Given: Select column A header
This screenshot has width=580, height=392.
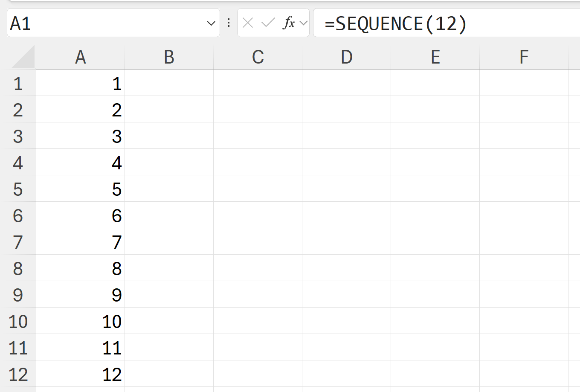Looking at the screenshot, I should [81, 57].
